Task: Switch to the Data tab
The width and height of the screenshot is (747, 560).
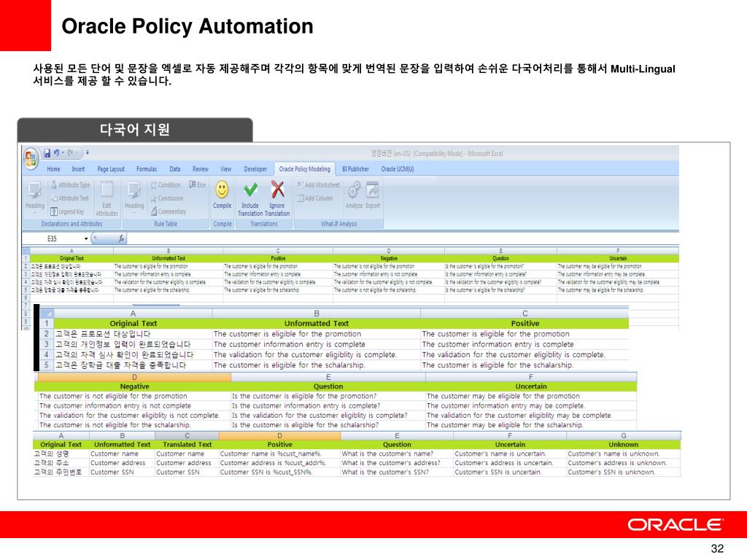Action: (175, 169)
